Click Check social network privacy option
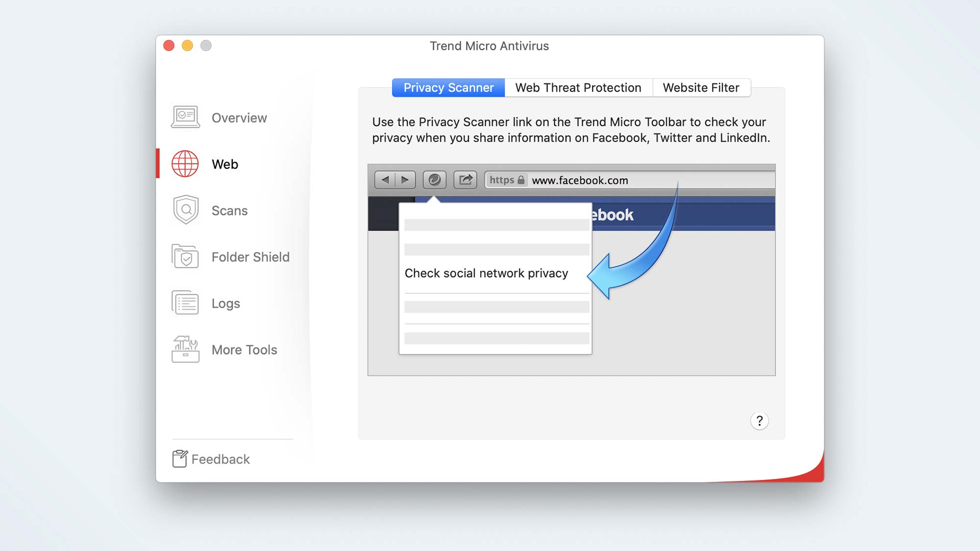Screen dimensions: 980x551 pyautogui.click(x=487, y=272)
